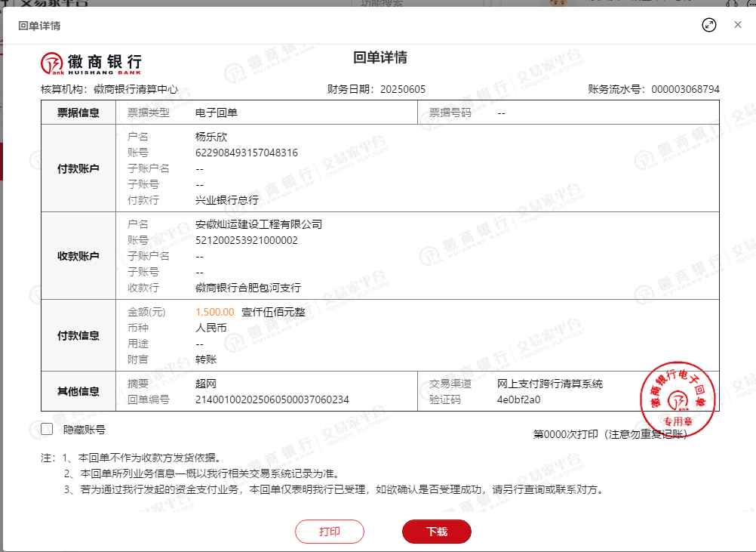Click the 徽商银行 logo in the receipt
Image resolution: width=756 pixels, height=552 pixels.
91,62
